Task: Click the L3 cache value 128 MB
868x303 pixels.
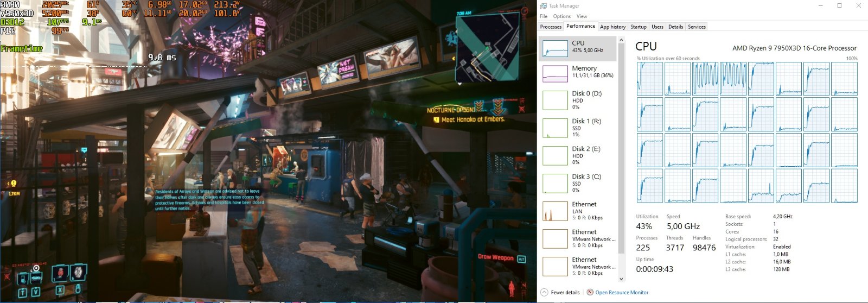Action: coord(781,269)
